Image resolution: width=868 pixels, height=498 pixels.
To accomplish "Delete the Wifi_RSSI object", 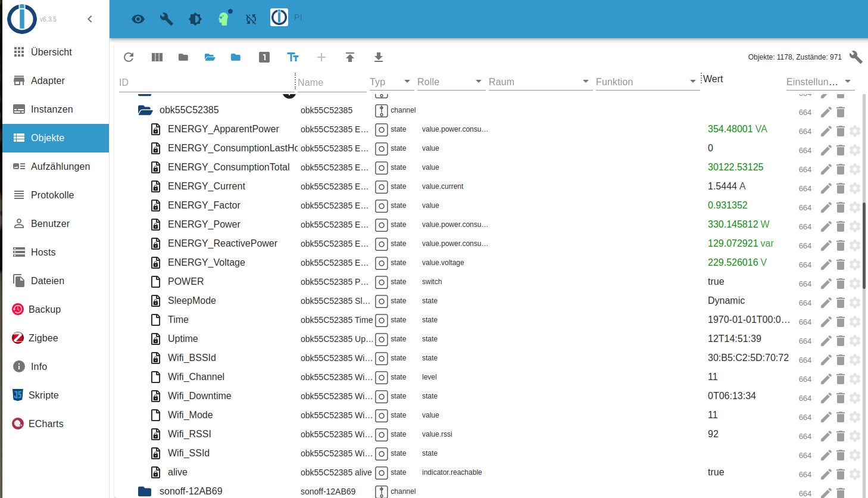I will pos(841,436).
